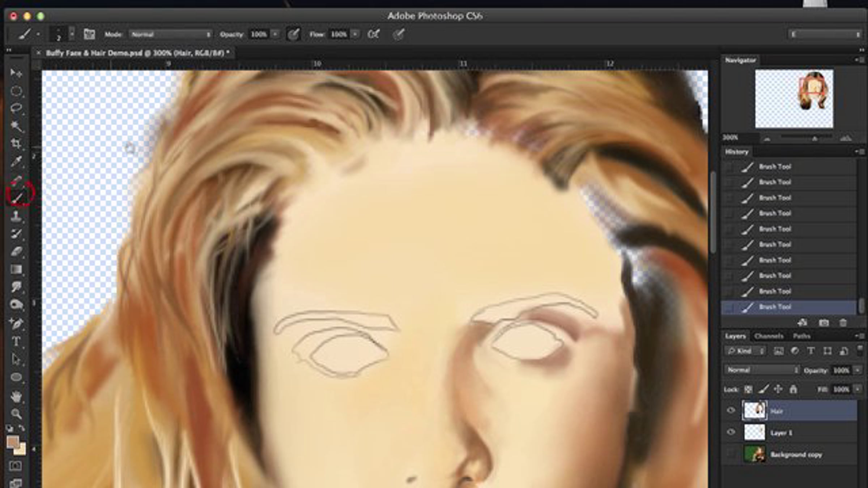Screen dimensions: 868x488
Task: Switch to the Channels tab
Action: (769, 337)
